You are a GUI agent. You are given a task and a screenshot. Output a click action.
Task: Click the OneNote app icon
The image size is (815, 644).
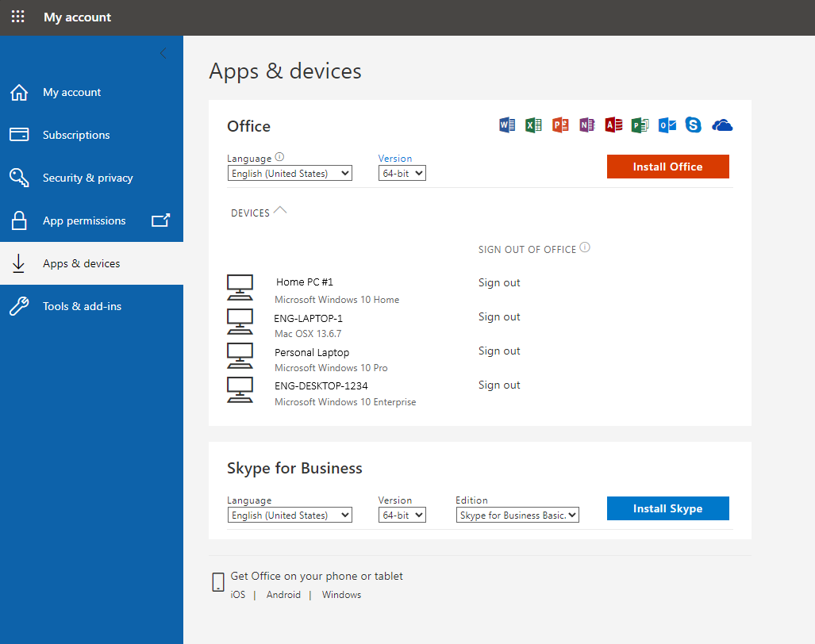coord(586,125)
